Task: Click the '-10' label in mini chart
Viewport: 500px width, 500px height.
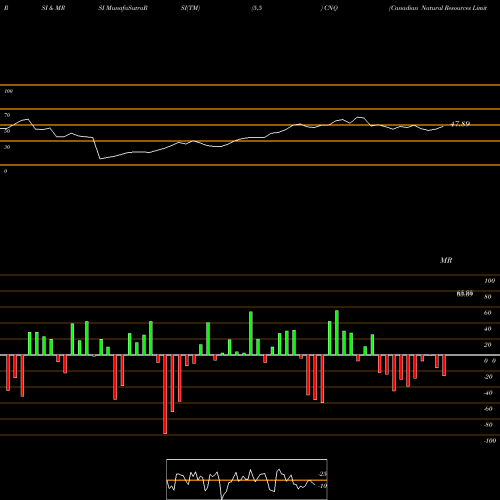Action: [x=323, y=486]
